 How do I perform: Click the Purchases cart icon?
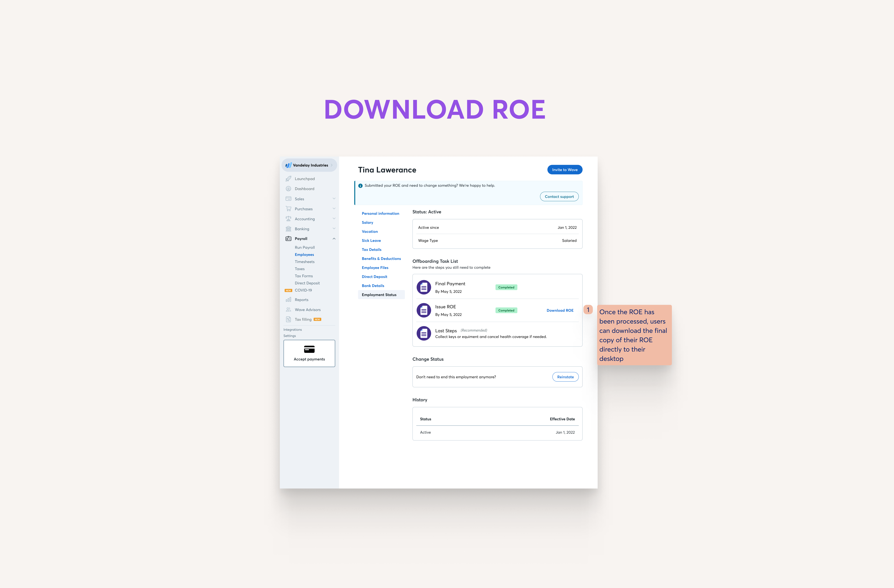(x=288, y=209)
